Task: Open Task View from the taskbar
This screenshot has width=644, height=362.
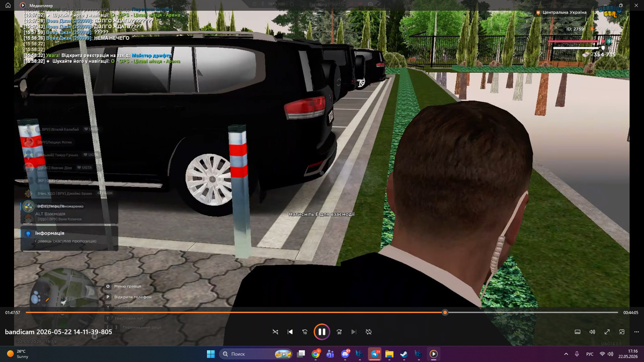Action: pos(301,354)
